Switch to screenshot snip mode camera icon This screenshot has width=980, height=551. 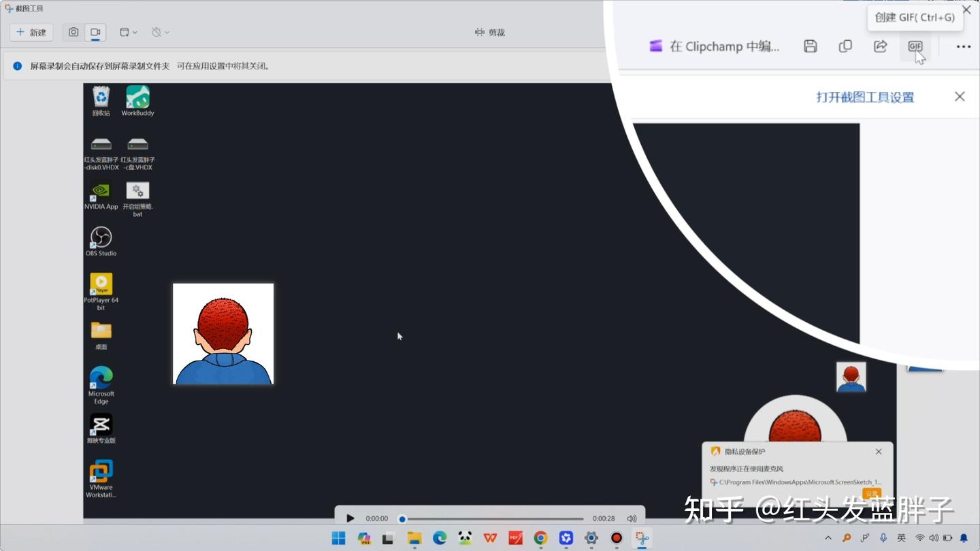(x=73, y=32)
